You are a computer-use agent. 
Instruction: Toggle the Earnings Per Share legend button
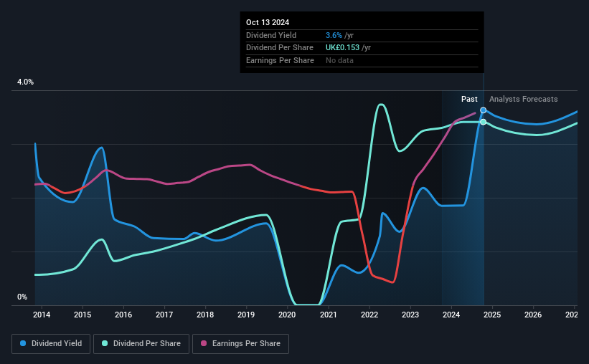point(240,344)
